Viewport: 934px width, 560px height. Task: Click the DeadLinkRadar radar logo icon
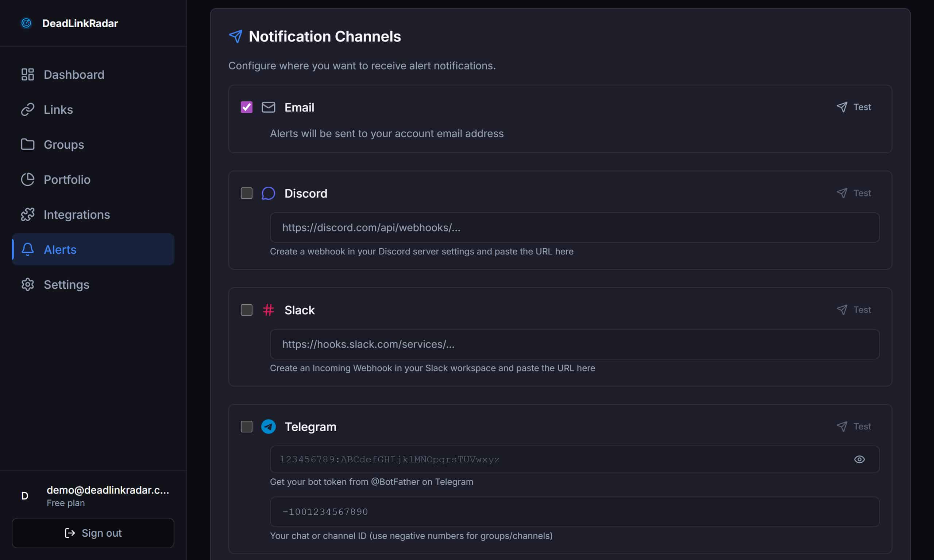point(26,23)
